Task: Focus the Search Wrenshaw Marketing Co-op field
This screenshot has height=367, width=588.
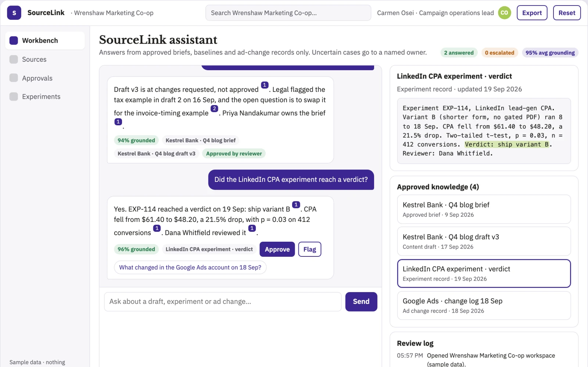Action: (288, 13)
